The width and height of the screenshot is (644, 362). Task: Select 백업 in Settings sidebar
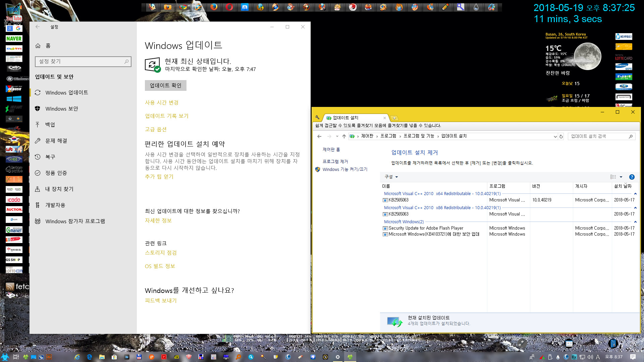(83, 125)
